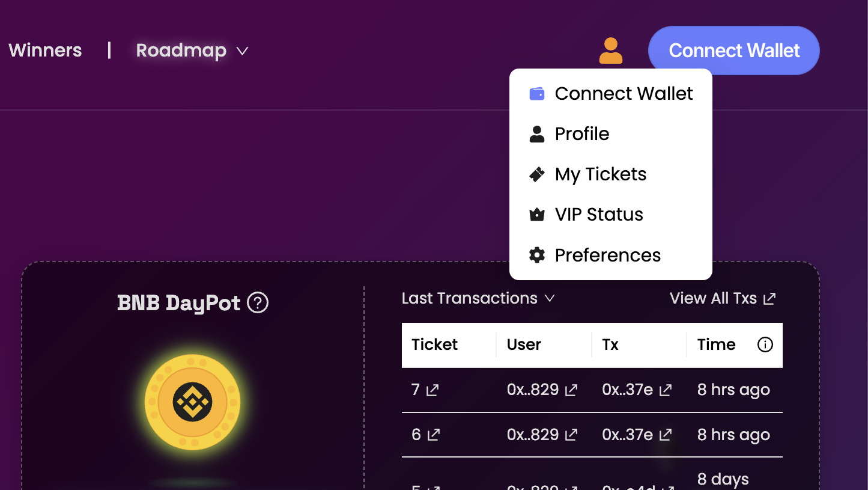The image size is (868, 490).
Task: Click the info icon in the Time column header
Action: pos(765,345)
